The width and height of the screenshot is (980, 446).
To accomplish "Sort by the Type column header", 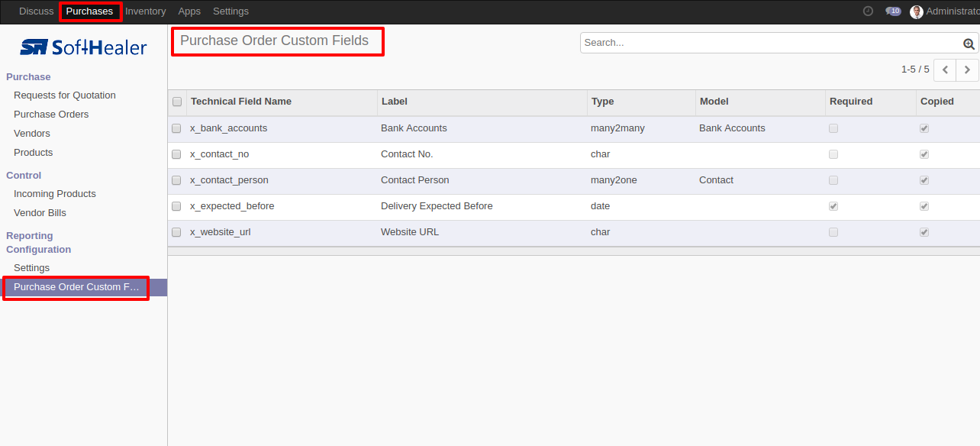I will [x=602, y=102].
